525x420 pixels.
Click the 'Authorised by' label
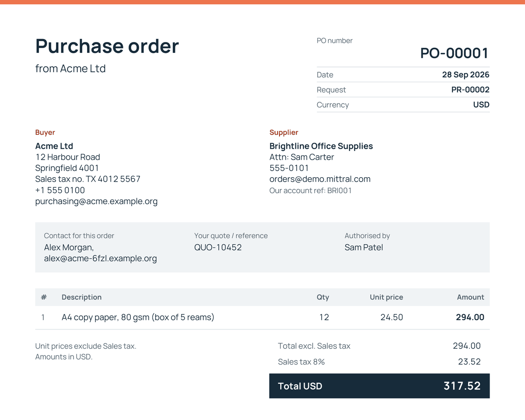367,236
